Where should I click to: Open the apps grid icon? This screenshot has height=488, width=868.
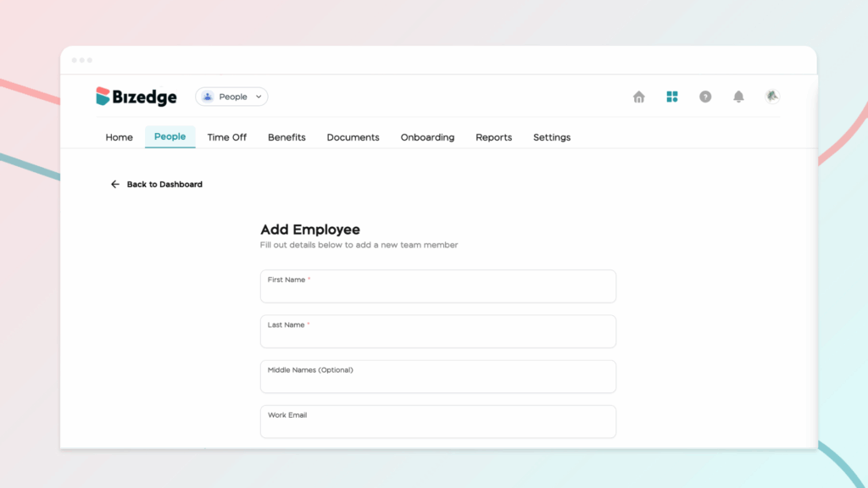coord(672,97)
